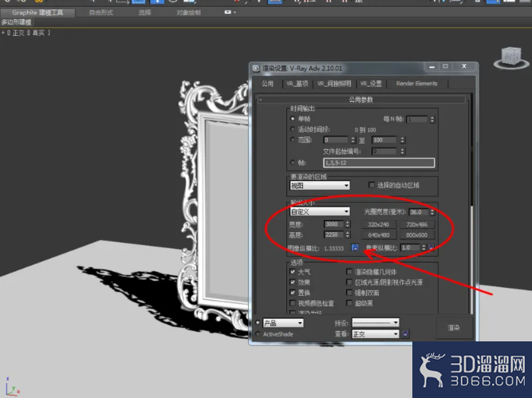
Task: Open the 自定义 output size dropdown
Action: pyautogui.click(x=320, y=211)
